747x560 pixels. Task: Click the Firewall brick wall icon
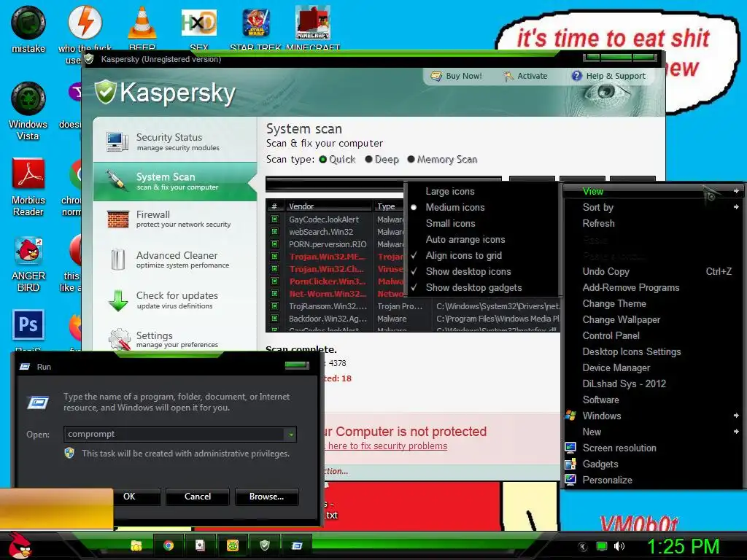(117, 219)
